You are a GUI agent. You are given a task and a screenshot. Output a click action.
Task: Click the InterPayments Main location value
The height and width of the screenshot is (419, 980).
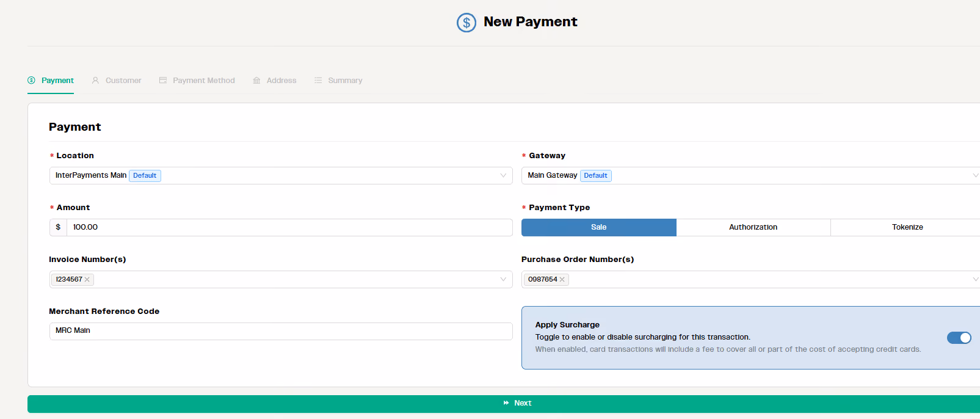[91, 175]
